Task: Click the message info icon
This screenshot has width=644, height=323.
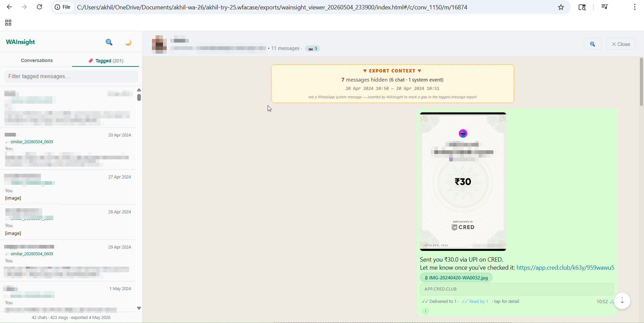Action: point(426,311)
